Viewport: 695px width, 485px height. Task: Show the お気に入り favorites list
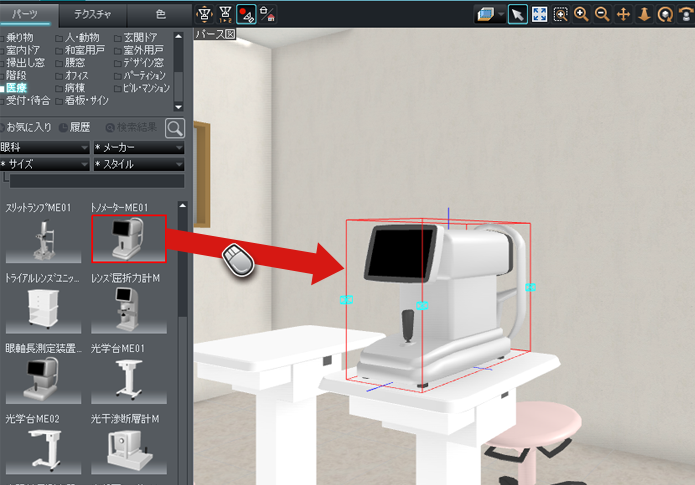click(27, 128)
